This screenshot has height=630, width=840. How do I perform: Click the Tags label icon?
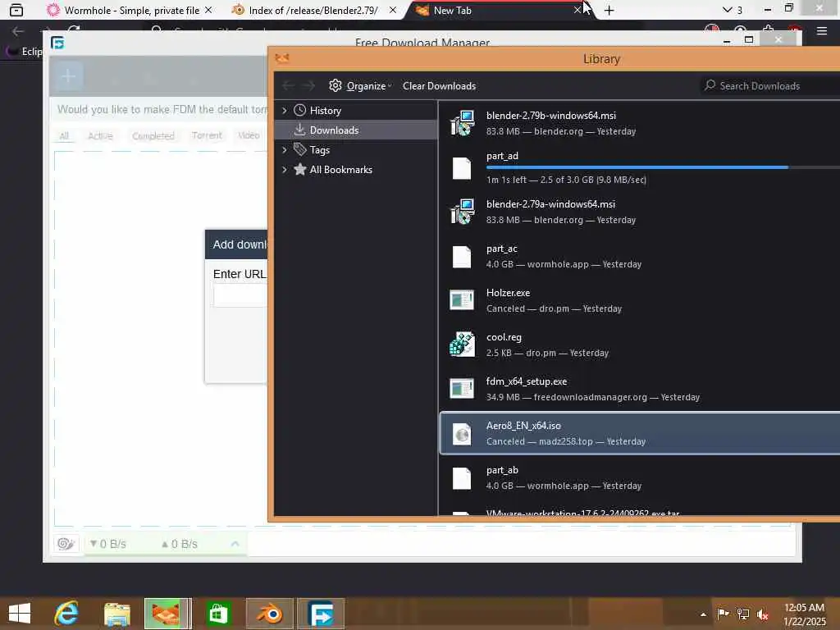pyautogui.click(x=300, y=150)
